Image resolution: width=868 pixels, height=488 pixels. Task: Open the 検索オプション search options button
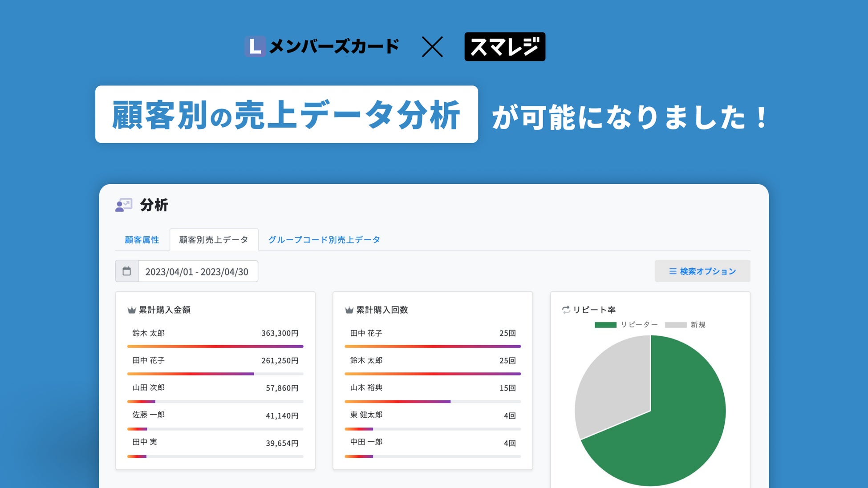click(702, 271)
